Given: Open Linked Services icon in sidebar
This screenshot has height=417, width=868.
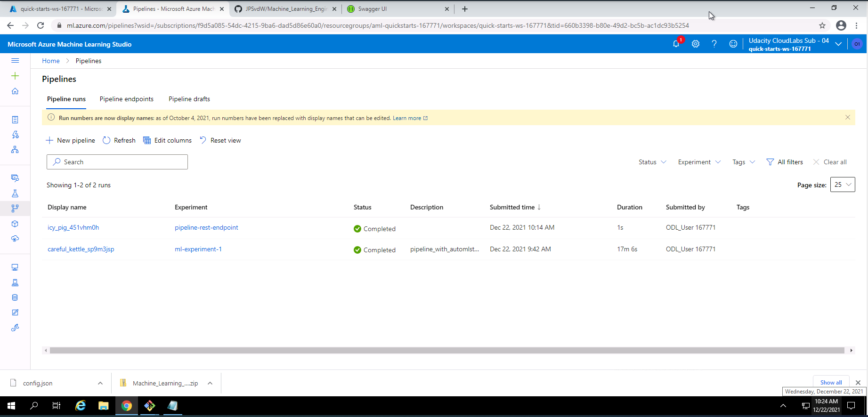Looking at the screenshot, I should click(15, 328).
